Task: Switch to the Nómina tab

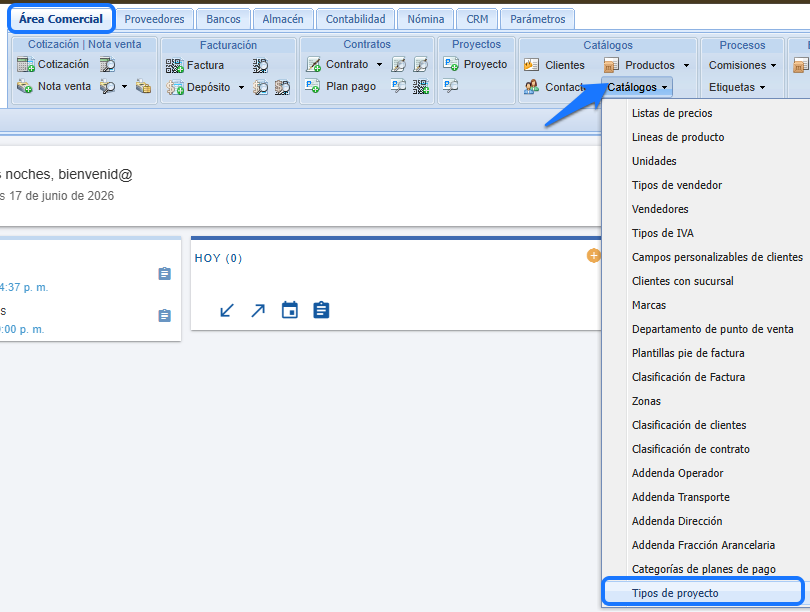Action: click(x=426, y=19)
